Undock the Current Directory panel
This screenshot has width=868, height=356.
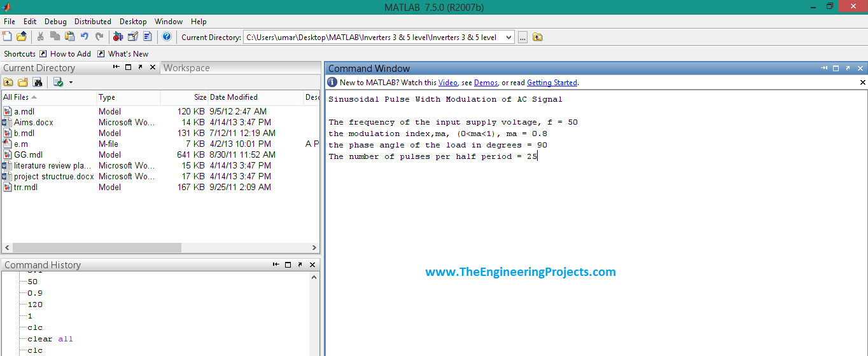click(x=140, y=67)
